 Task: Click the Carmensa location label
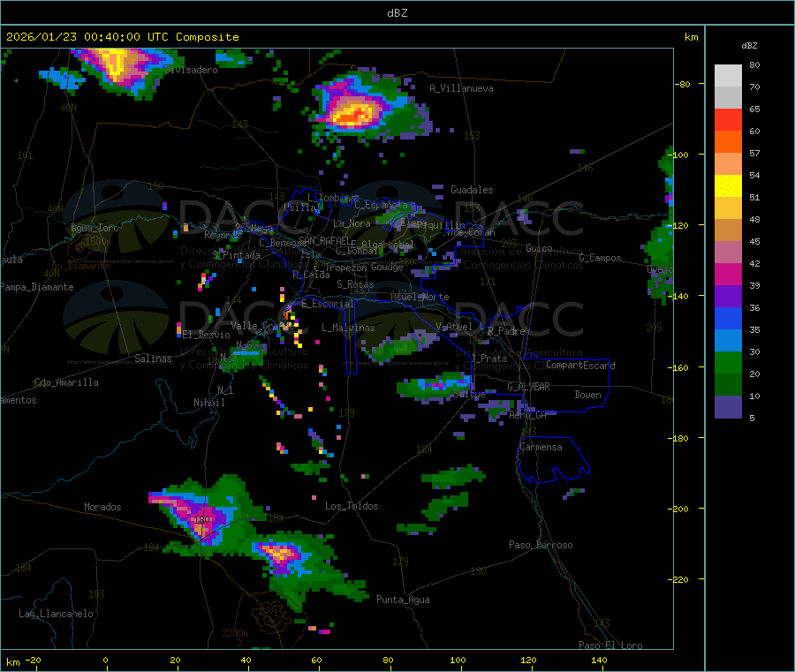541,447
